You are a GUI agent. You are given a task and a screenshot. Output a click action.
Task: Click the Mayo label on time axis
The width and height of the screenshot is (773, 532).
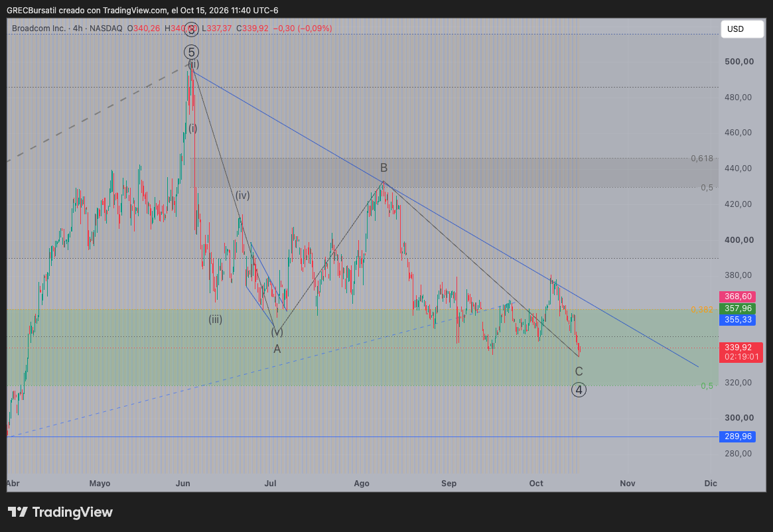(100, 483)
